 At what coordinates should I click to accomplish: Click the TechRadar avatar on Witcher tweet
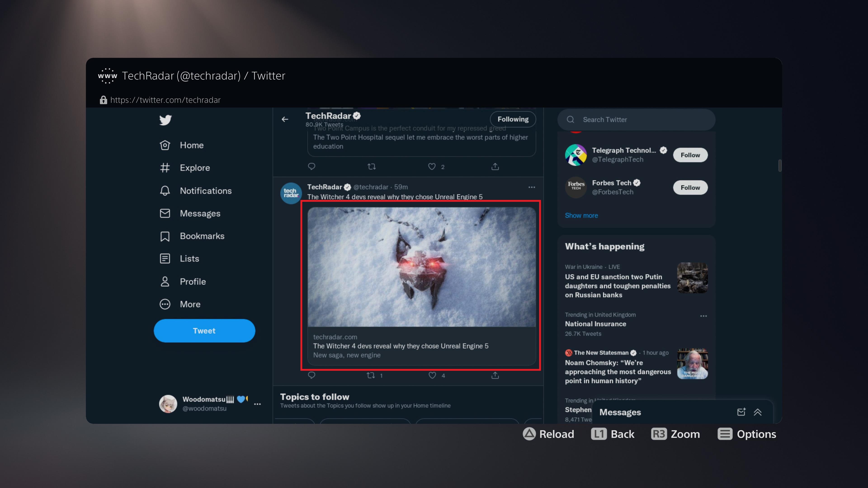[x=291, y=193]
